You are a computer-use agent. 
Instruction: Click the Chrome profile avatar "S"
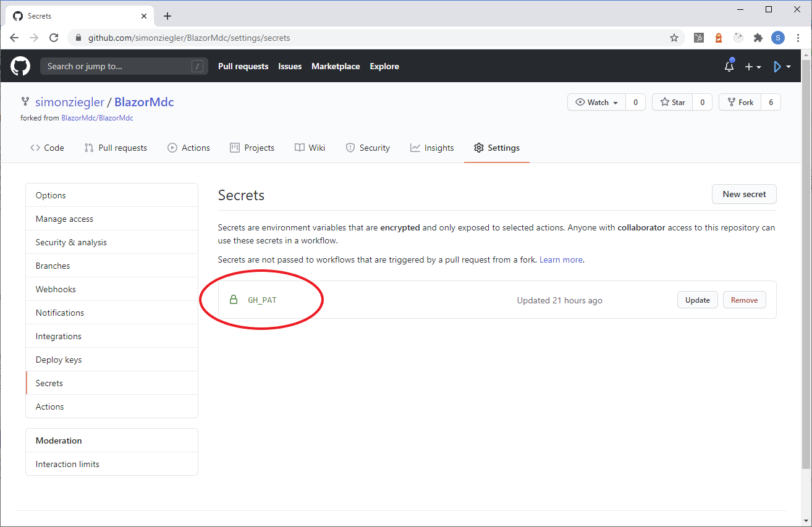coord(778,38)
